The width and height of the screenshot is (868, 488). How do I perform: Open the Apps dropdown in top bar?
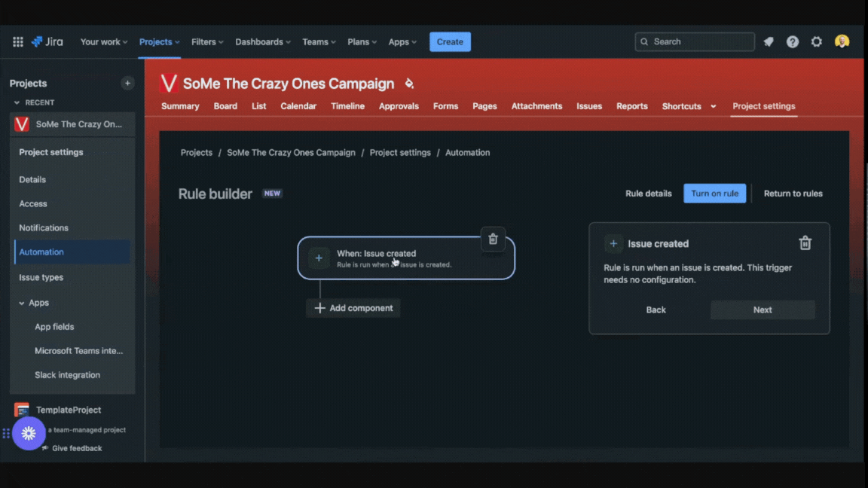click(x=402, y=41)
